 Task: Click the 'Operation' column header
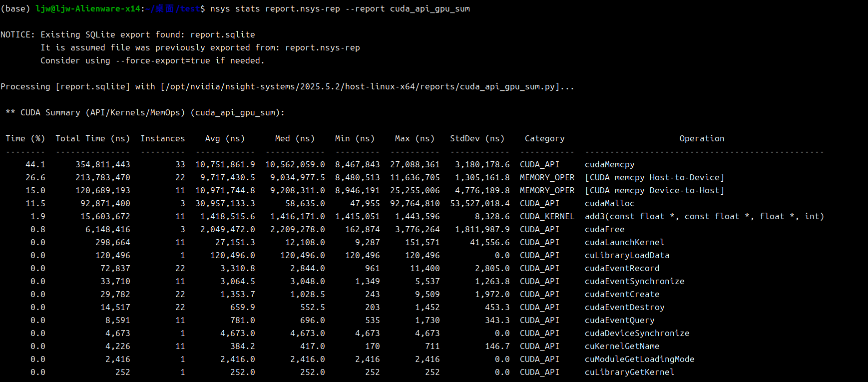pos(701,138)
